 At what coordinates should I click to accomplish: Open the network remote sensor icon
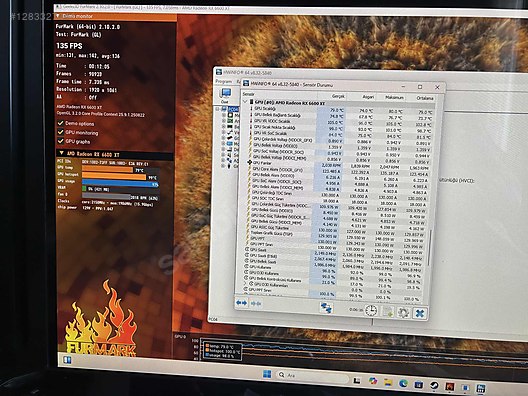(x=326, y=307)
